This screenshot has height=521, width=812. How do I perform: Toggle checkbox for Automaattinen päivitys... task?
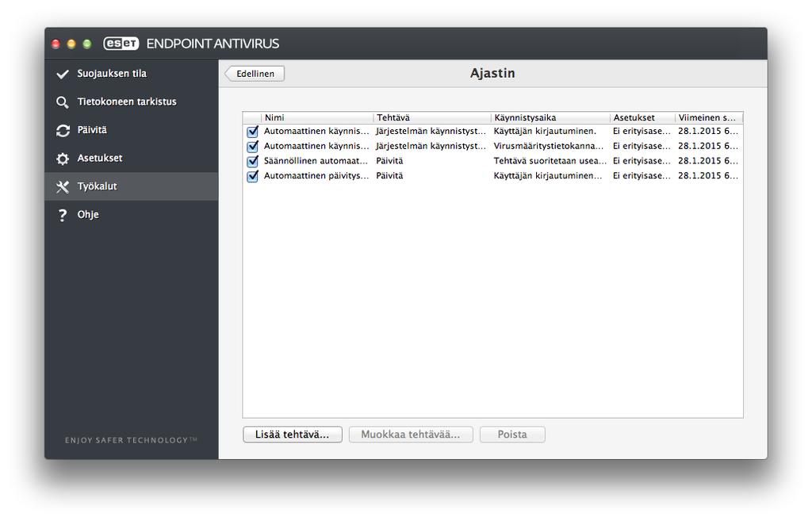pos(252,177)
